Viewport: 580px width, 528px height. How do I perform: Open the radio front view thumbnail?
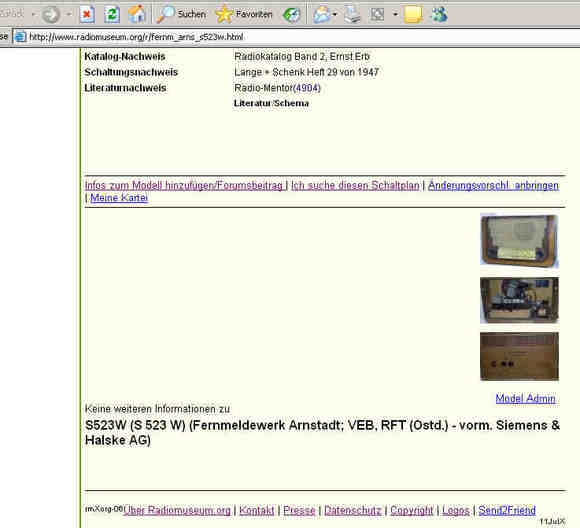[519, 240]
